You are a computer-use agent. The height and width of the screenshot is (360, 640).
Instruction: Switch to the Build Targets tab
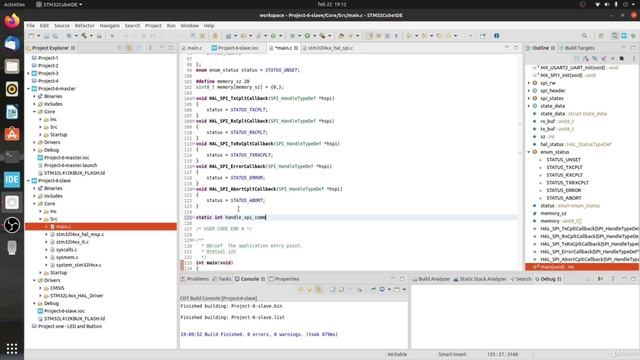point(577,48)
